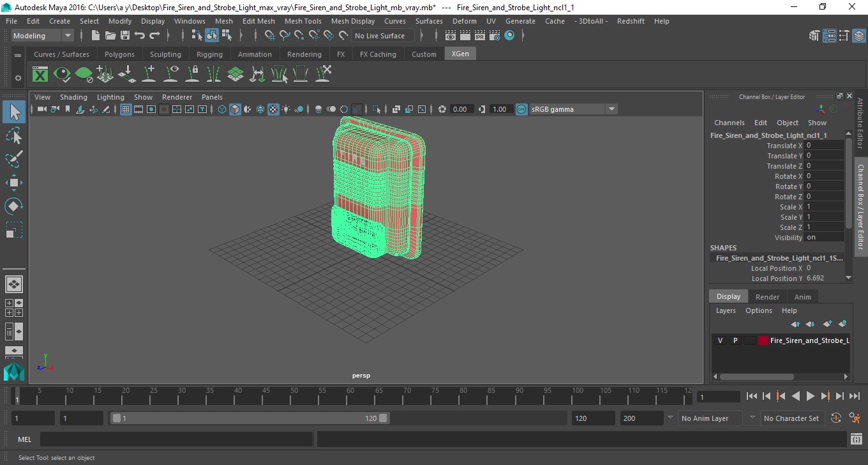Enable snap to points magnet icon
Viewport: 868px width, 465px height.
[x=299, y=36]
